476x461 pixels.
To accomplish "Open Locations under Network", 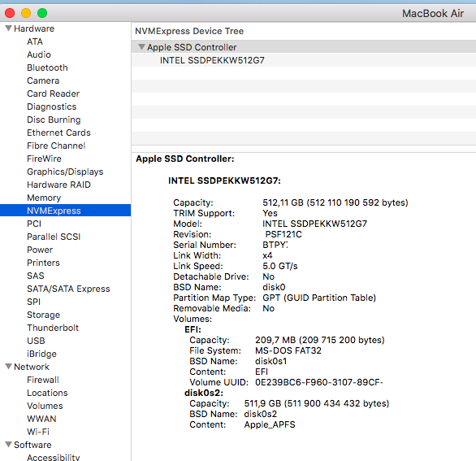I will pos(47,393).
